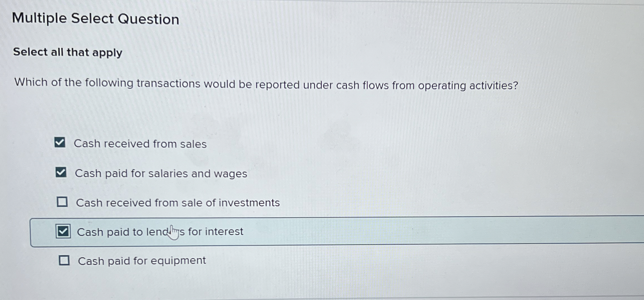Click the Multiple Select Question heading
The height and width of the screenshot is (300, 644).
tap(95, 19)
